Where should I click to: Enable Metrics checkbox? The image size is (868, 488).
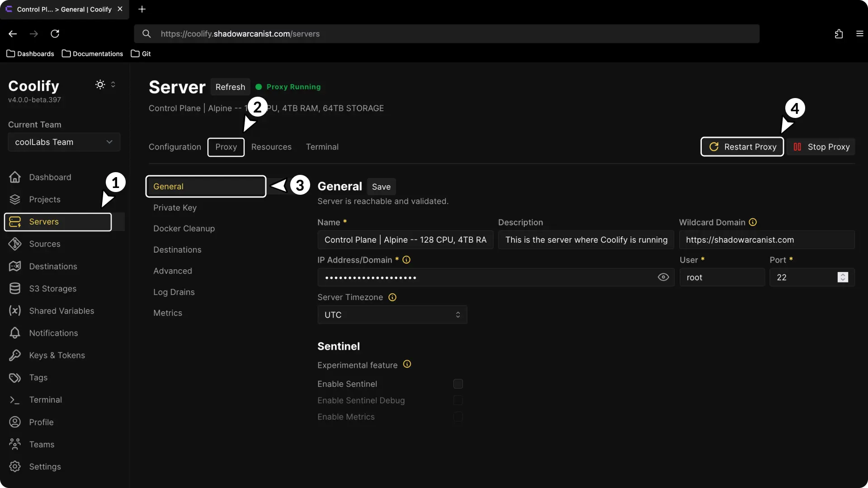[458, 417]
